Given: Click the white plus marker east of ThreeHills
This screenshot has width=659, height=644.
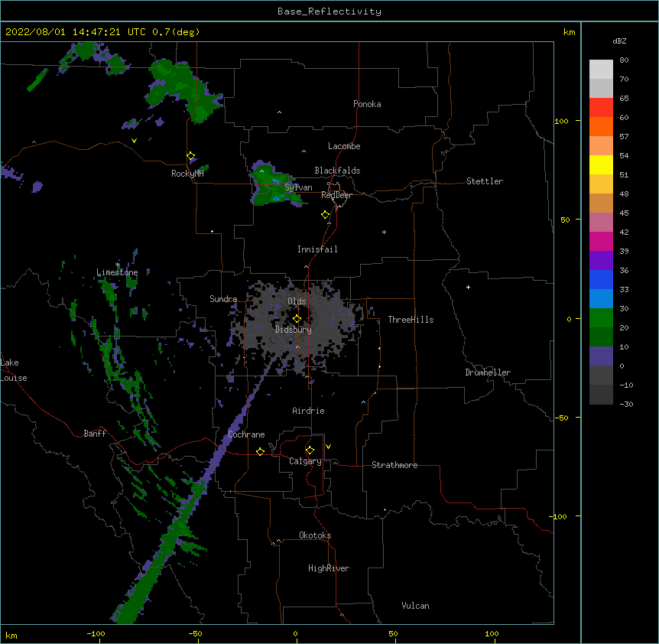Looking at the screenshot, I should (x=468, y=287).
